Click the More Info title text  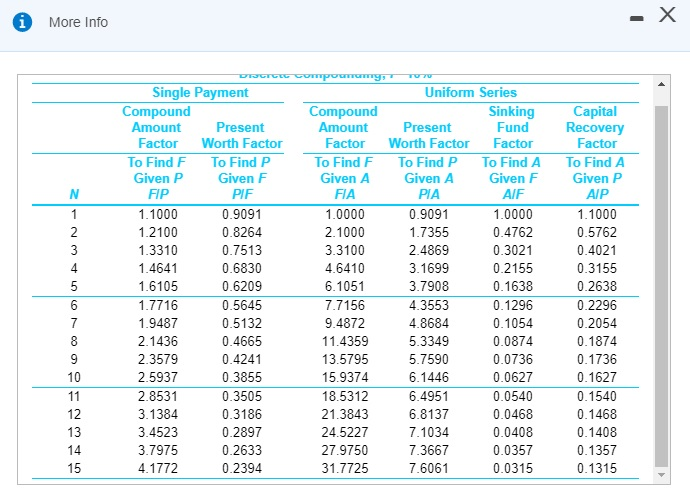78,22
